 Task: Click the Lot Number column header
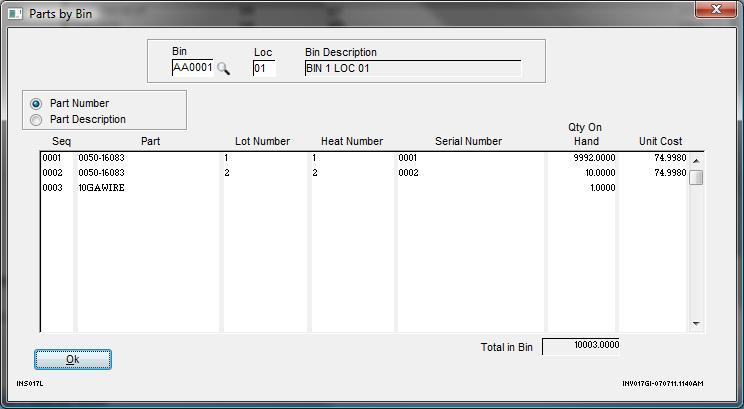[x=262, y=141]
